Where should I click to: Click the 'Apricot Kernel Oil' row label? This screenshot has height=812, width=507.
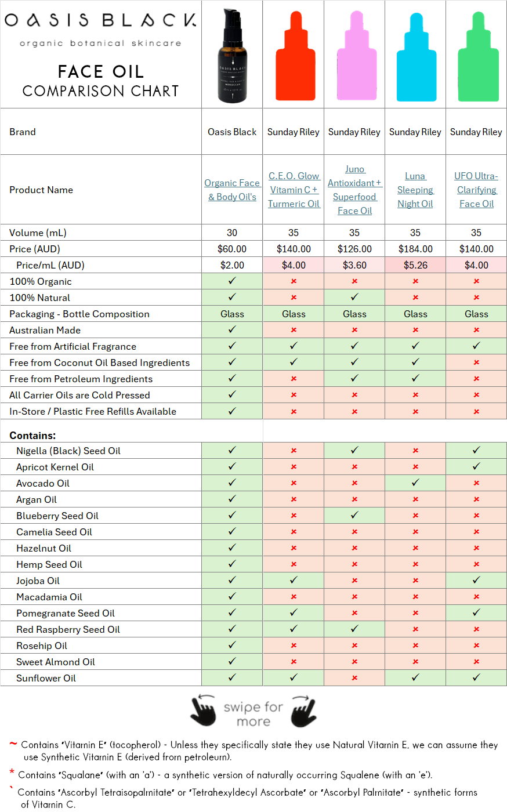[55, 467]
